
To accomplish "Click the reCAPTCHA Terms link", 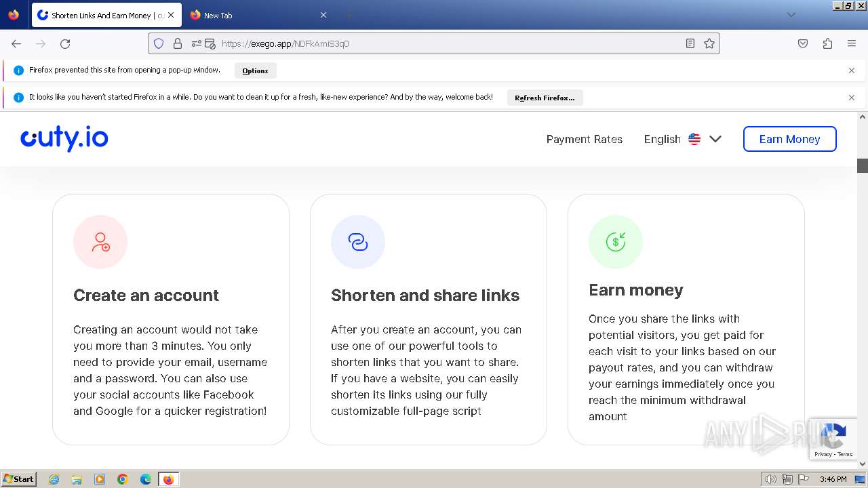I will [845, 454].
